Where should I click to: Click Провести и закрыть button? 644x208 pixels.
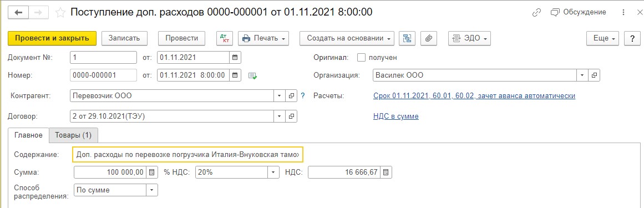tap(52, 38)
